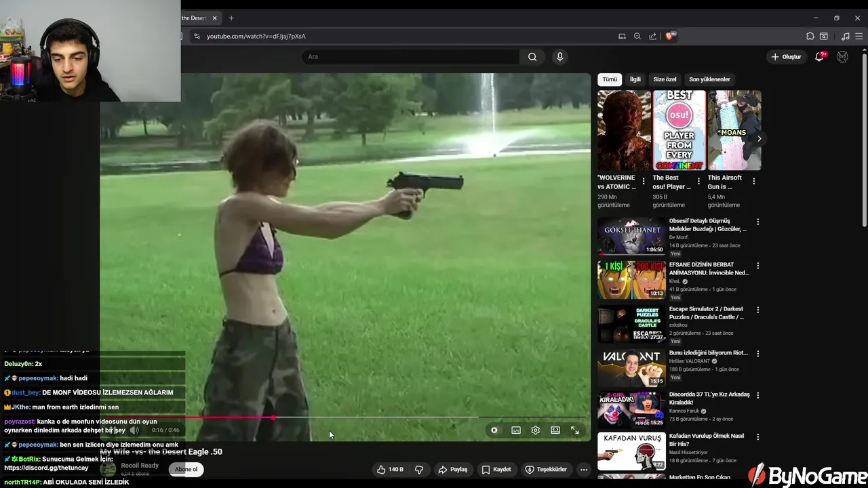Mute the video using the speaker icon
868x488 pixels.
click(x=134, y=430)
